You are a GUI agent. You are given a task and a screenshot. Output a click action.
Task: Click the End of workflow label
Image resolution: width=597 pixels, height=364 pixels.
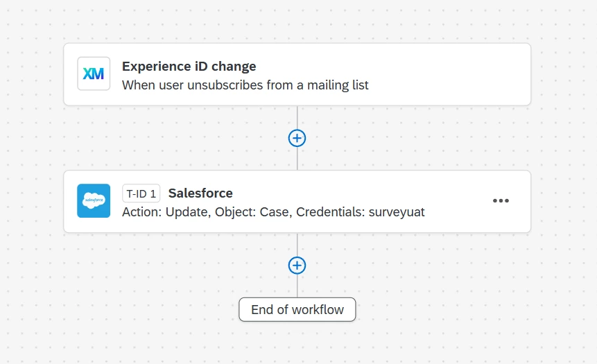pyautogui.click(x=297, y=310)
